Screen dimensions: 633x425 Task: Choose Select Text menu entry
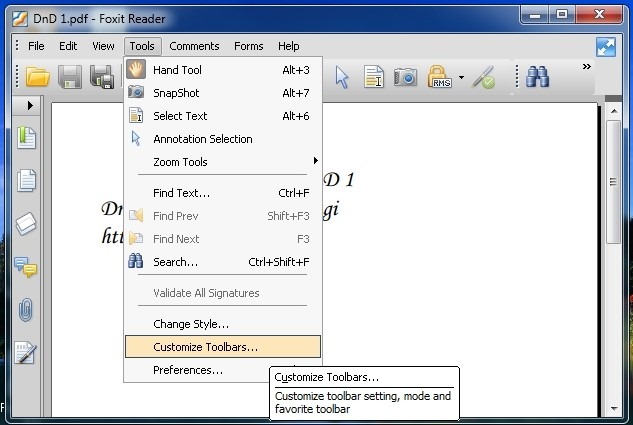223,116
